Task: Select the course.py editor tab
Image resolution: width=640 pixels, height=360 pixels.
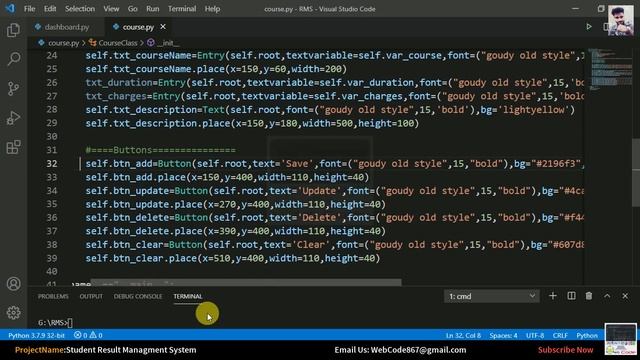Action: [139, 27]
